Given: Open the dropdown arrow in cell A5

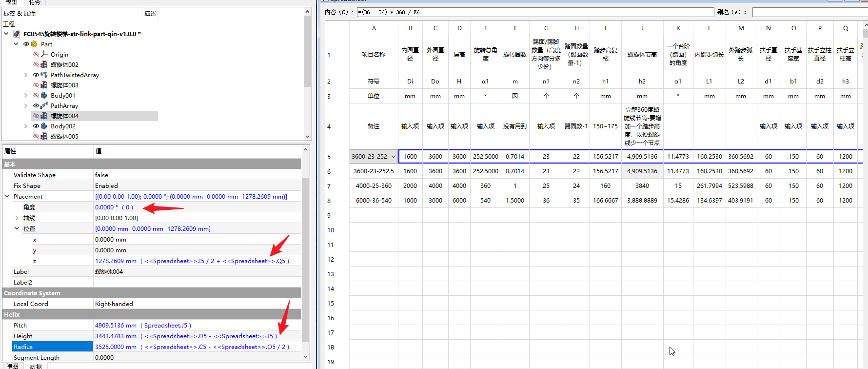Looking at the screenshot, I should (x=393, y=157).
